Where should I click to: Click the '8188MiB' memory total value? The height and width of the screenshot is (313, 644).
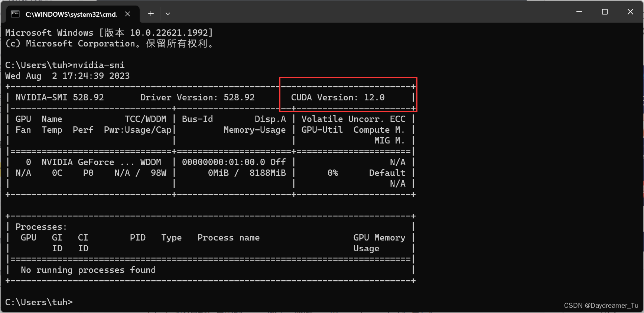coord(268,173)
